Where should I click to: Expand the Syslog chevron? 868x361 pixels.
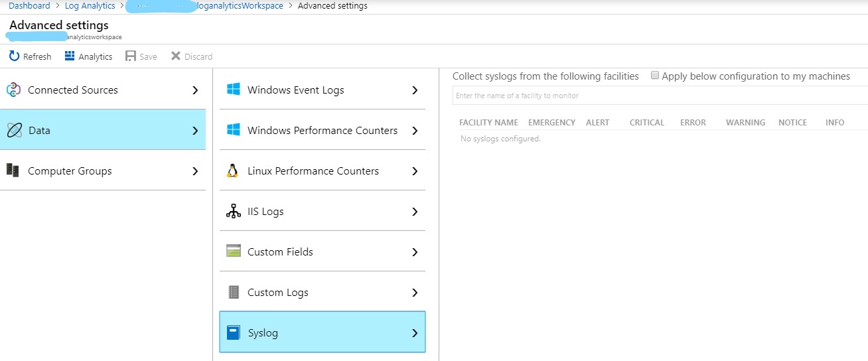pos(415,333)
